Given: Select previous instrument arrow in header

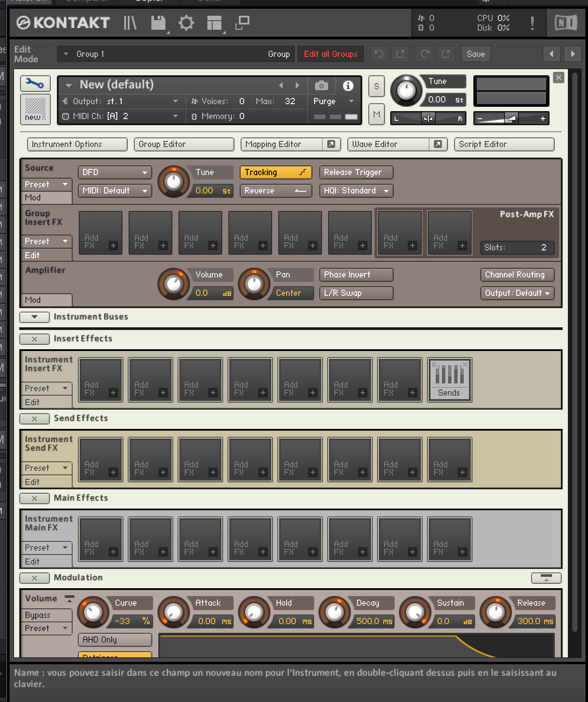Looking at the screenshot, I should pyautogui.click(x=281, y=85).
